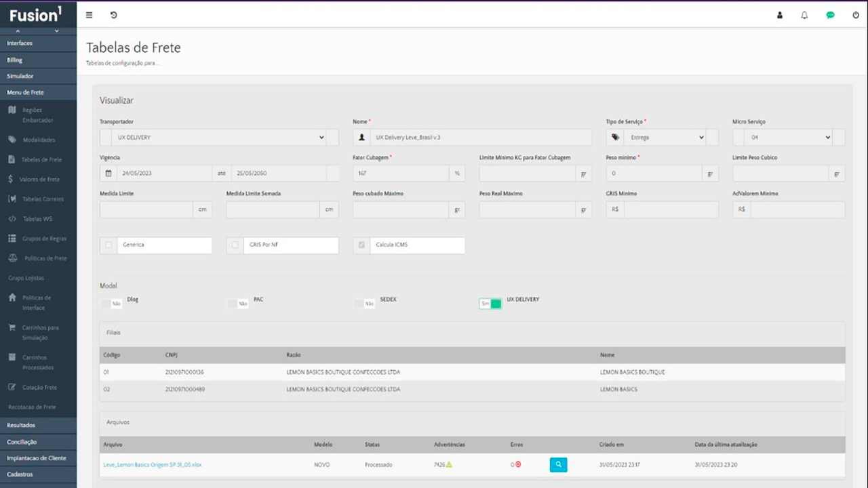The image size is (868, 488).
Task: Open the green chat messages icon
Action: [x=830, y=15]
